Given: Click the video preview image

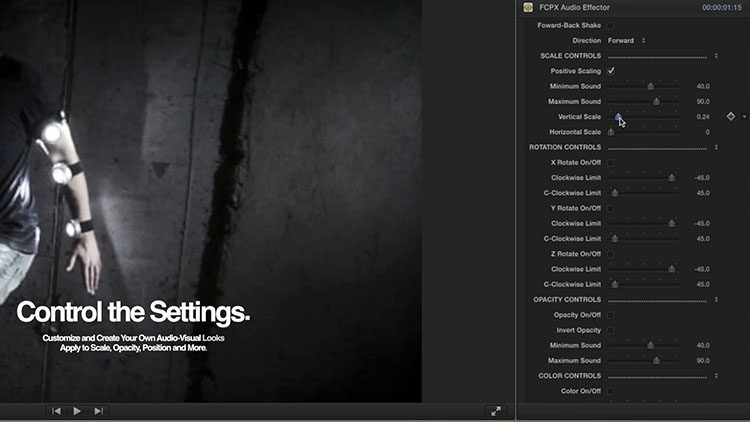Looking at the screenshot, I should click(x=210, y=201).
